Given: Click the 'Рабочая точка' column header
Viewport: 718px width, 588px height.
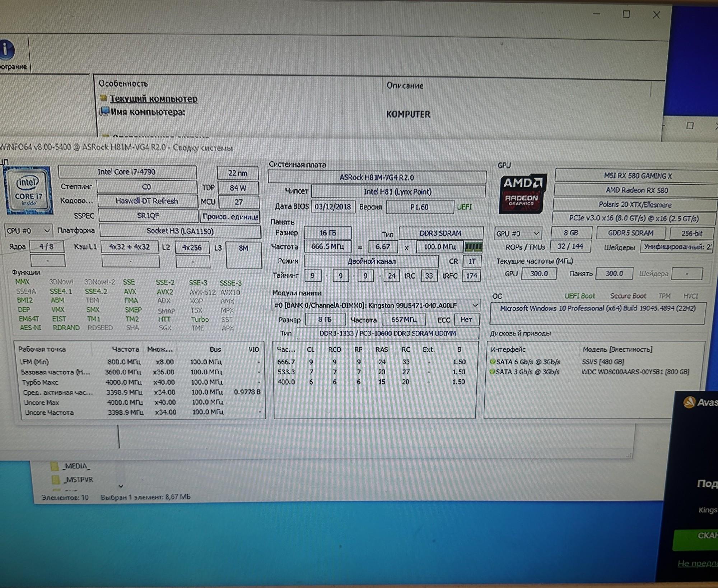Looking at the screenshot, I should (42, 349).
